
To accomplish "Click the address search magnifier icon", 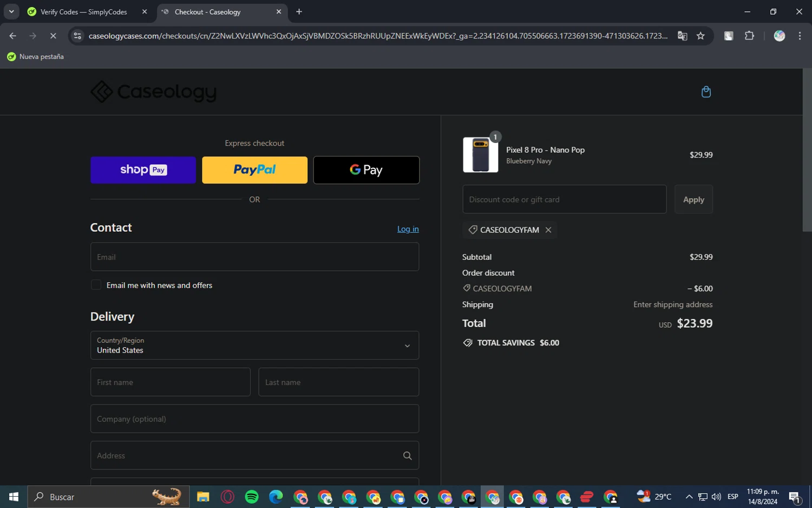I will pos(408,455).
